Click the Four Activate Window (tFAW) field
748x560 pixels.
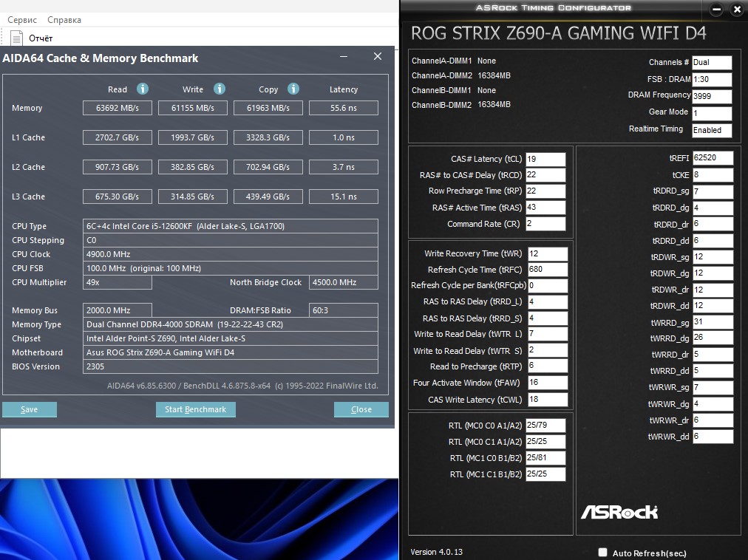[548, 383]
